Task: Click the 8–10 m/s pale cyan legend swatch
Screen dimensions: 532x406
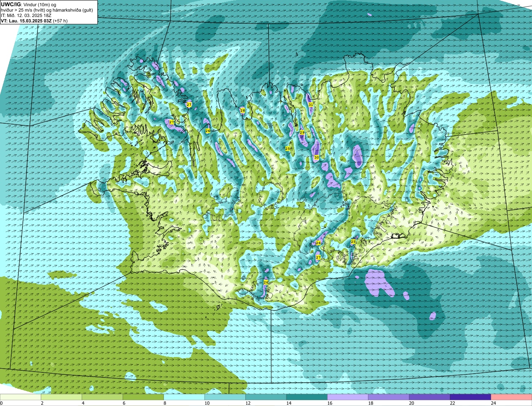Action: [x=185, y=397]
